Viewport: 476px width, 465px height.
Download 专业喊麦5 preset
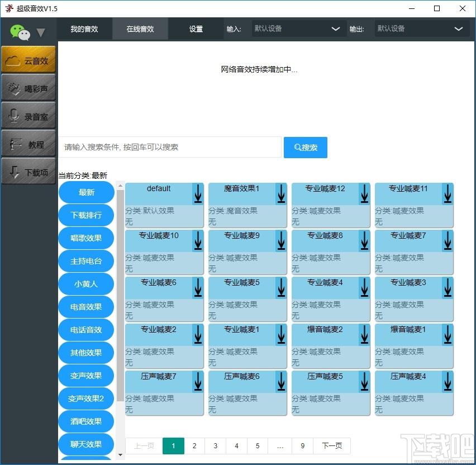(x=281, y=288)
